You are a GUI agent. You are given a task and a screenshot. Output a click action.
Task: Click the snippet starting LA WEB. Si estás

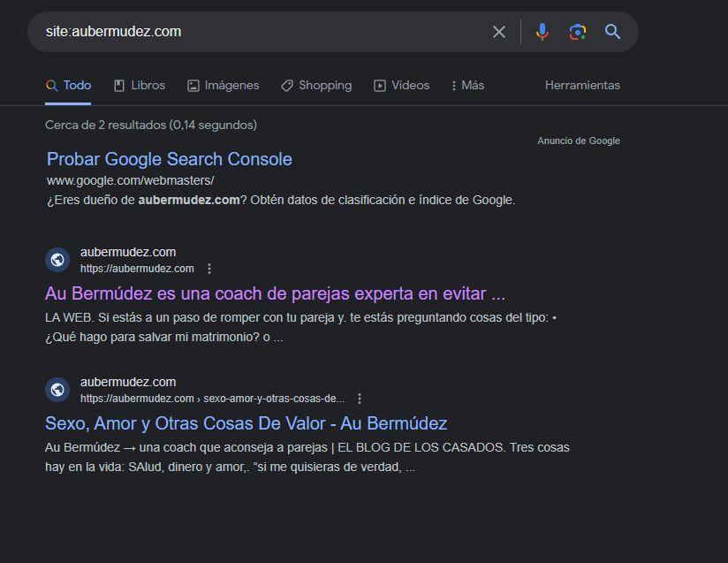point(301,328)
